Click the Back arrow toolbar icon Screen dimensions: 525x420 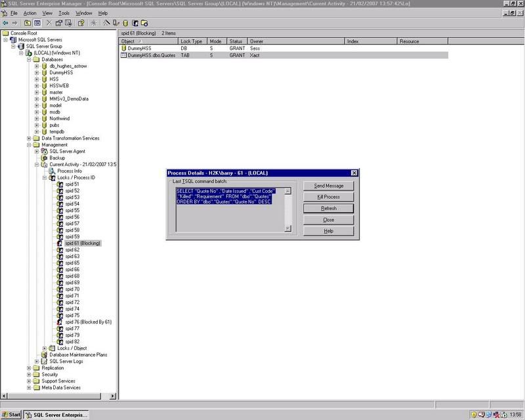tap(5, 23)
